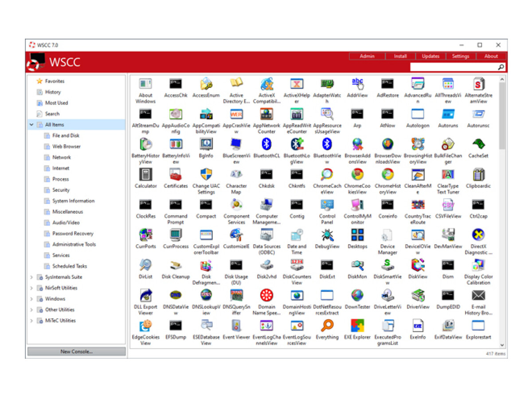Launch the DirectX Diagnostic icon

coord(478,235)
